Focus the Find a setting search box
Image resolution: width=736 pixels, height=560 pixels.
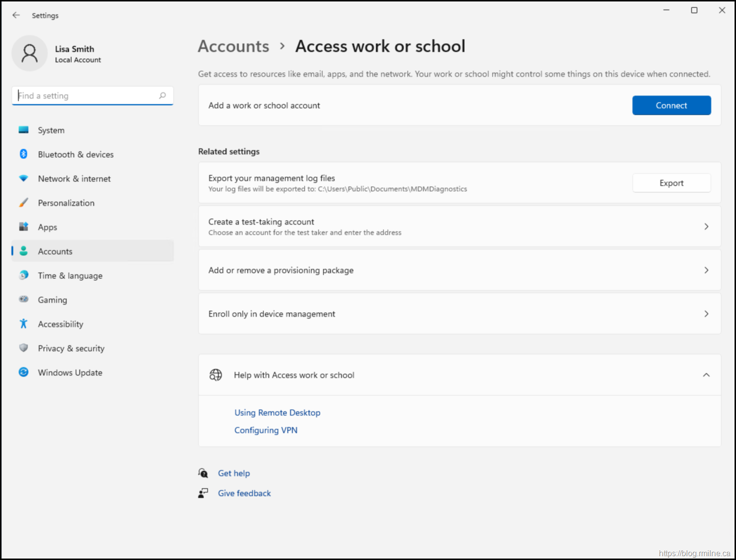tap(87, 96)
